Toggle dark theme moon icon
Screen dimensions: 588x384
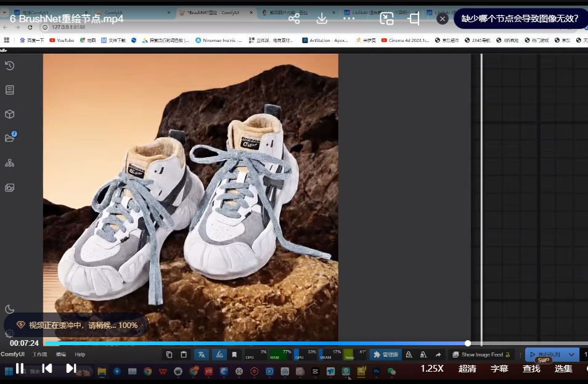[x=10, y=309]
